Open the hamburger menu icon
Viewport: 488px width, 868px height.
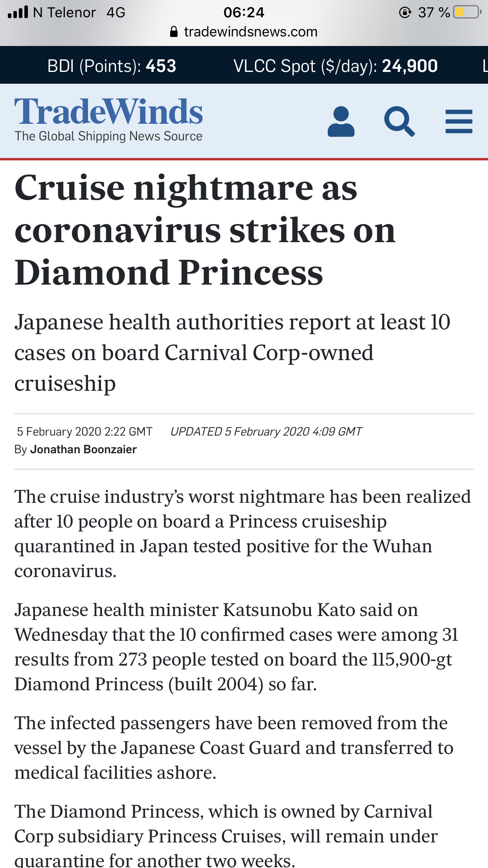(x=459, y=121)
